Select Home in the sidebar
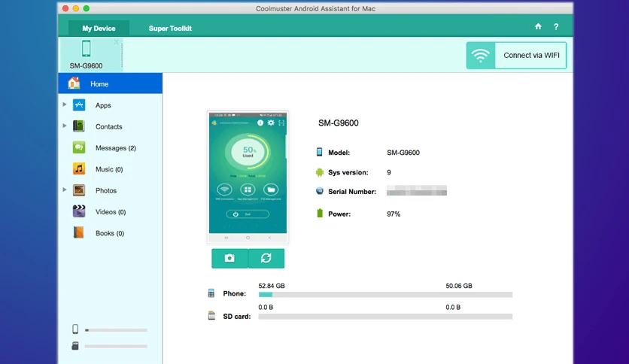Image resolution: width=629 pixels, height=364 pixels. point(111,83)
